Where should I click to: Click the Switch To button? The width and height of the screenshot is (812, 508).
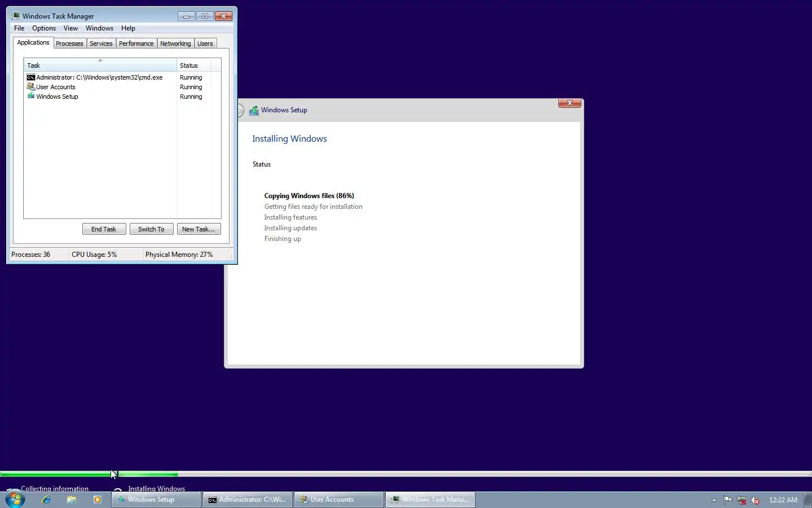click(x=151, y=229)
